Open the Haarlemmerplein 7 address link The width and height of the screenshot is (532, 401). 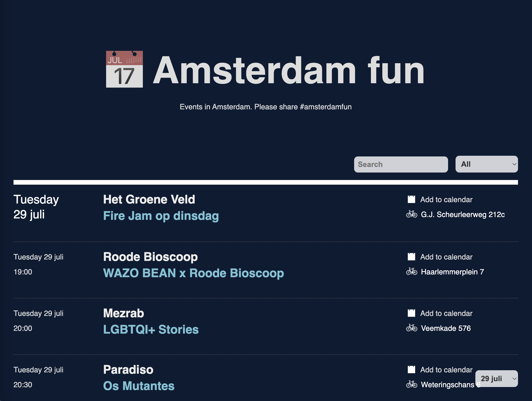click(452, 272)
